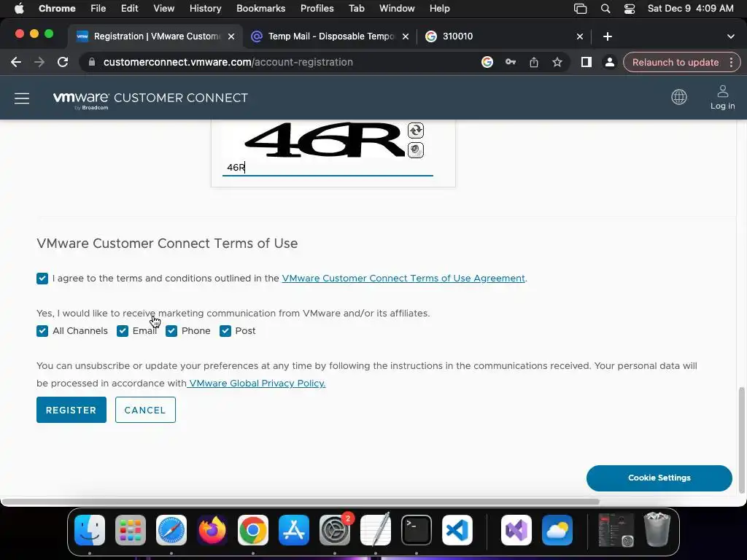Toggle Chrome side panel

pyautogui.click(x=587, y=63)
